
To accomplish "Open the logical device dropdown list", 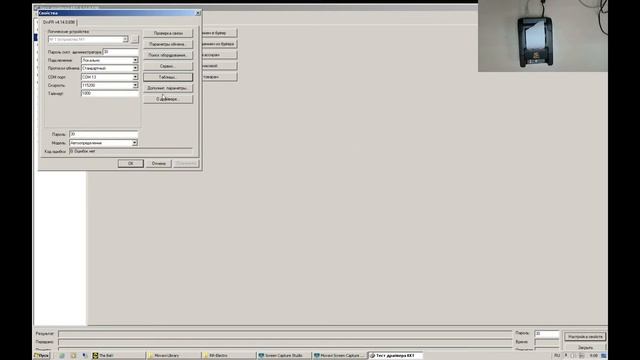I will click(125, 40).
